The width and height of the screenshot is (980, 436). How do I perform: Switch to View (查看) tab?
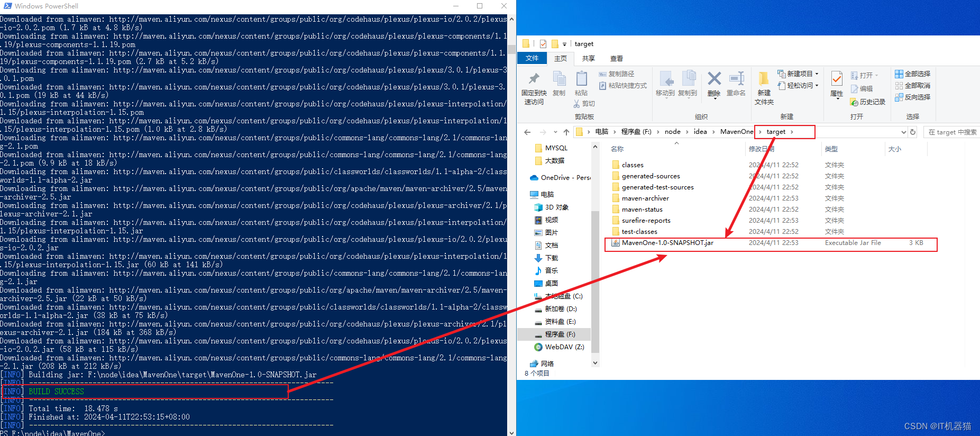pos(616,58)
